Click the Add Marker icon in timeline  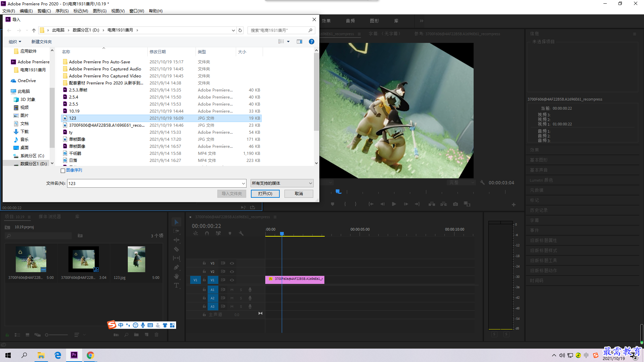230,233
